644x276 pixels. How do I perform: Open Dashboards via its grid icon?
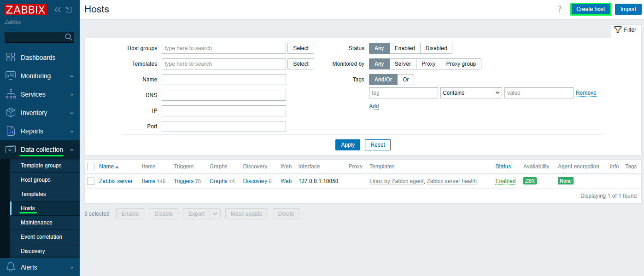point(11,57)
